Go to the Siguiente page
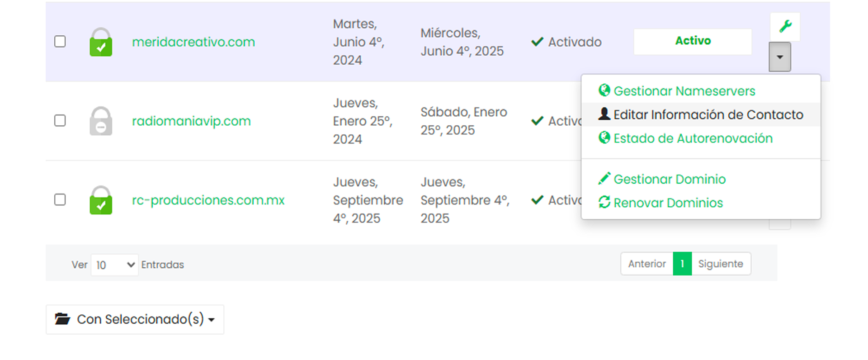The height and width of the screenshot is (360, 868). point(721,264)
